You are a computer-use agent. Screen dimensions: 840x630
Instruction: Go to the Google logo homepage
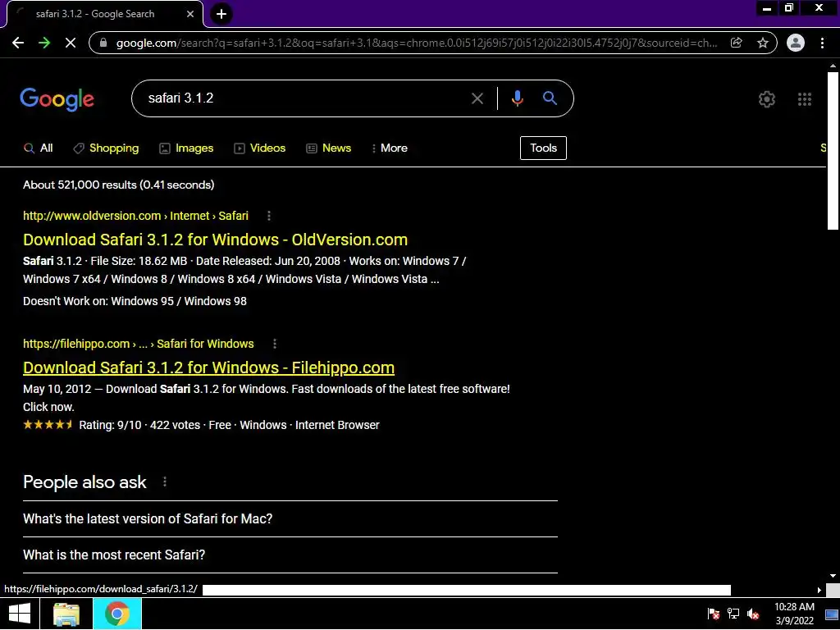click(57, 99)
